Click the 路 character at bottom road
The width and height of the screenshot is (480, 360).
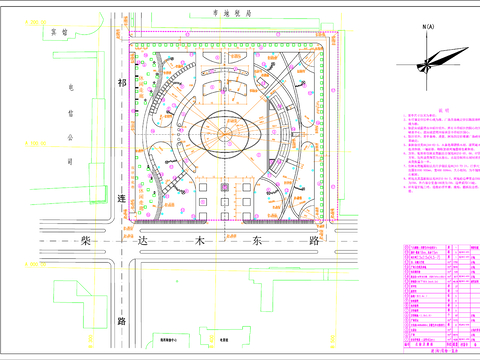pos(122,321)
